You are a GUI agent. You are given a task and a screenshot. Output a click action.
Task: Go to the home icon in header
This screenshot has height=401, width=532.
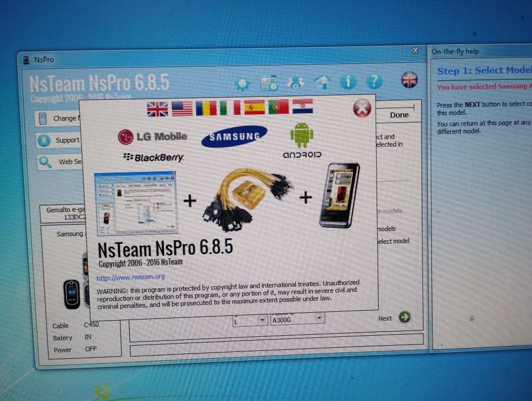click(322, 82)
